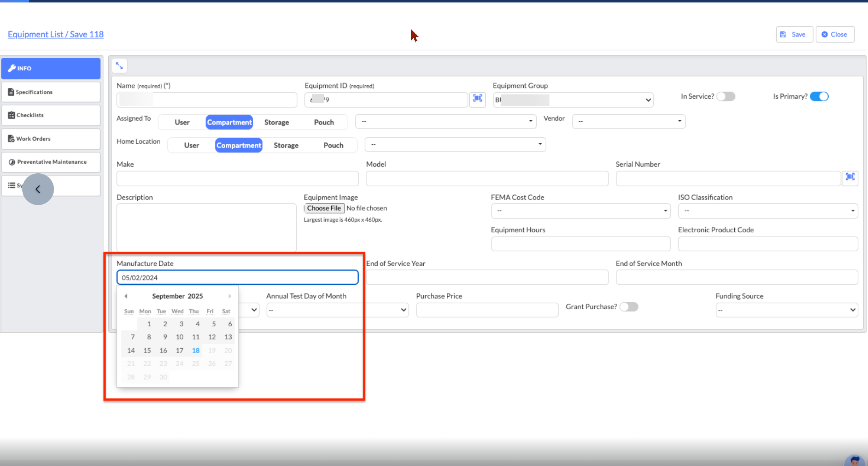Open the Specifications tab in sidebar
The height and width of the screenshot is (466, 868).
(x=51, y=92)
